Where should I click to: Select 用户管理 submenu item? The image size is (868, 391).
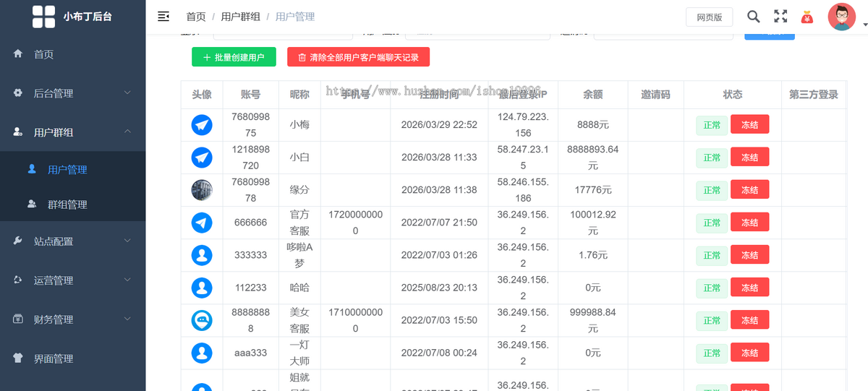(72, 169)
